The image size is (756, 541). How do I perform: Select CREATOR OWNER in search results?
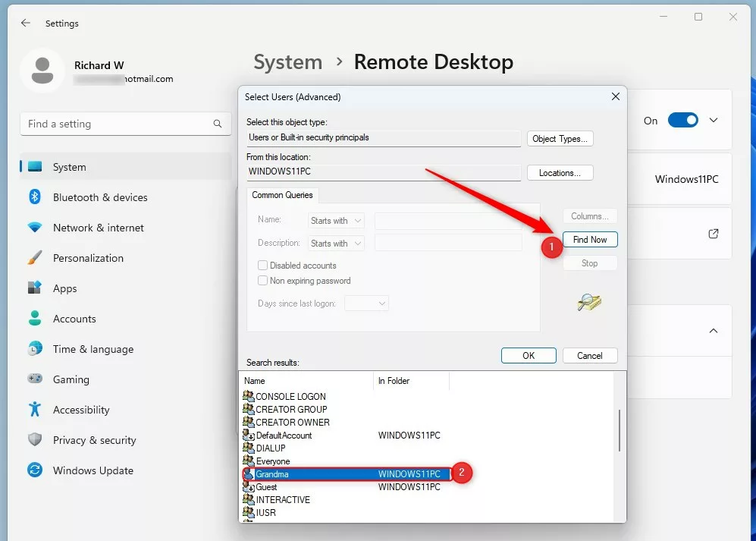tap(293, 423)
